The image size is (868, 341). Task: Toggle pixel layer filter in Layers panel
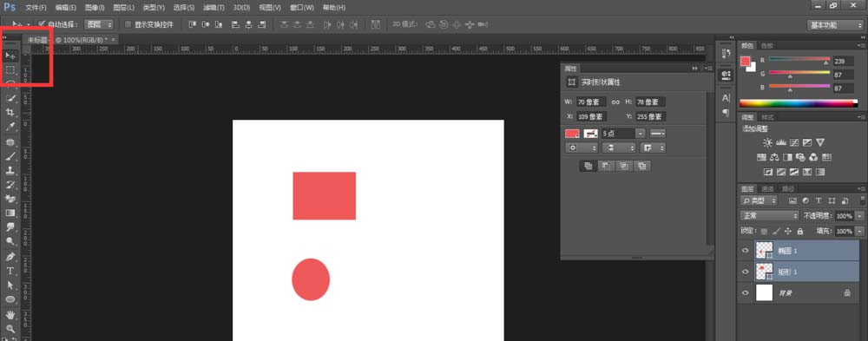pyautogui.click(x=792, y=200)
